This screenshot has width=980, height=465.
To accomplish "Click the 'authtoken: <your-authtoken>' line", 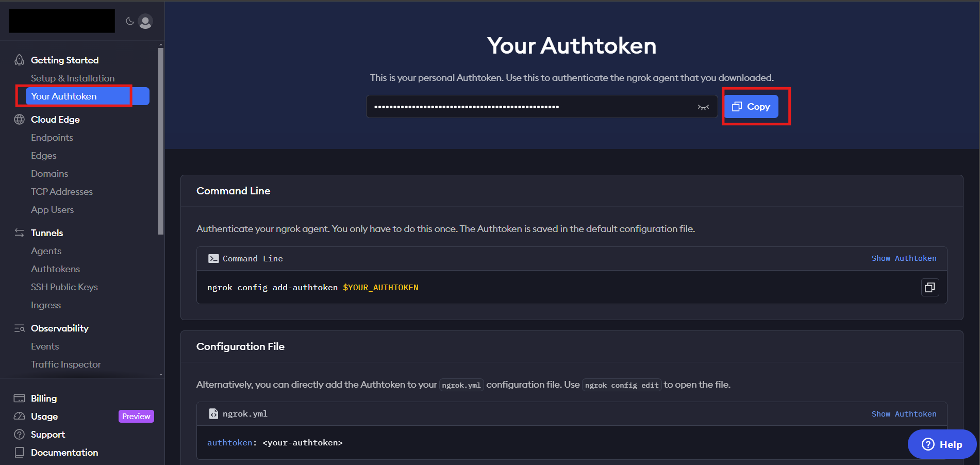I will tap(275, 442).
